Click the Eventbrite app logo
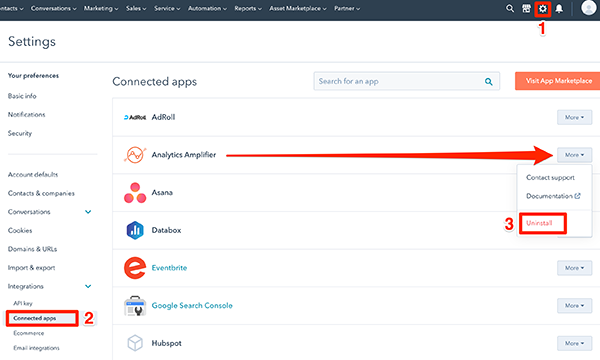 pyautogui.click(x=135, y=268)
